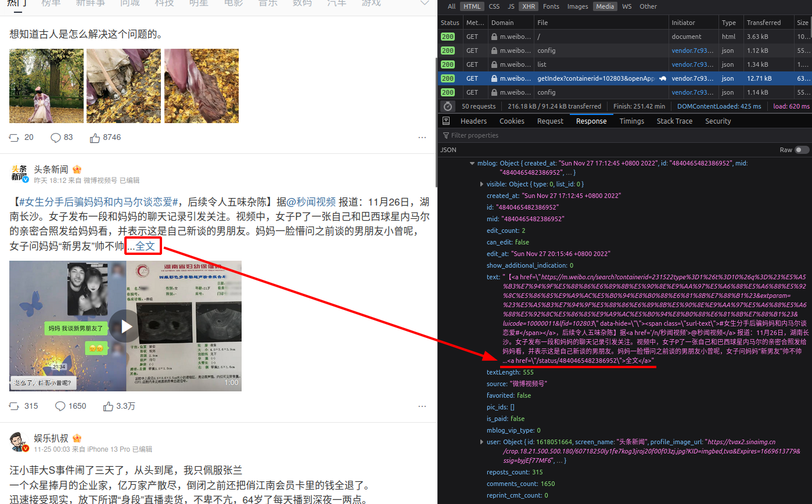Click the 全文 link to read the full post
Viewport: 812px width, 504px height.
145,246
